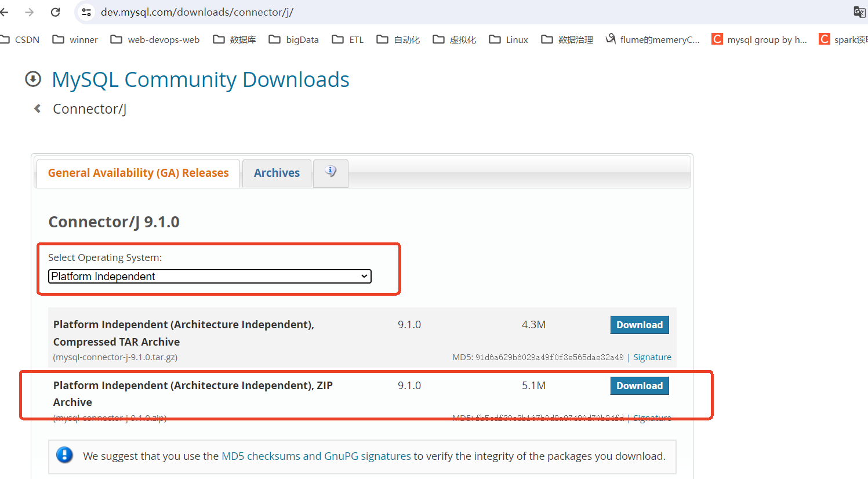Reload the current page
This screenshot has height=479, width=868.
(x=56, y=12)
